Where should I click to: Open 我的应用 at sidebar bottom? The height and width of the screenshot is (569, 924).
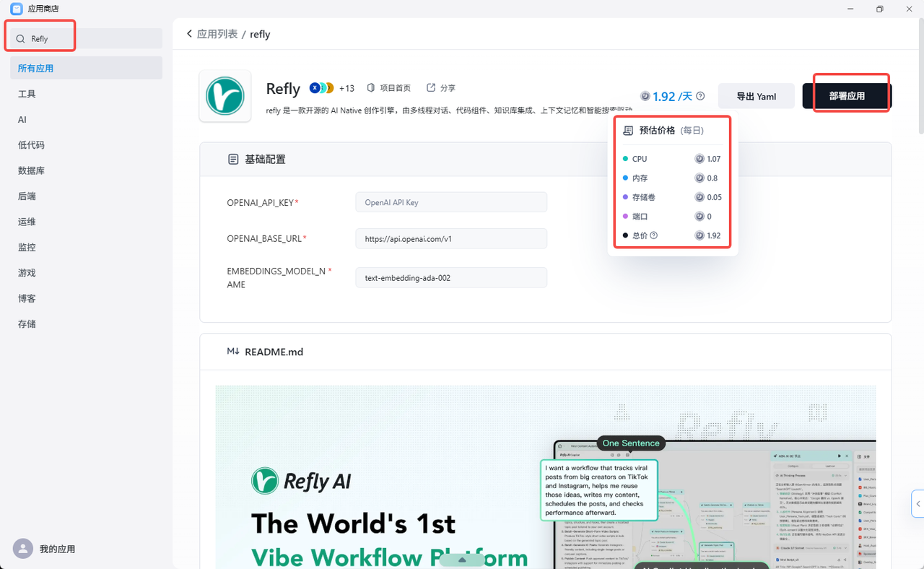point(57,549)
